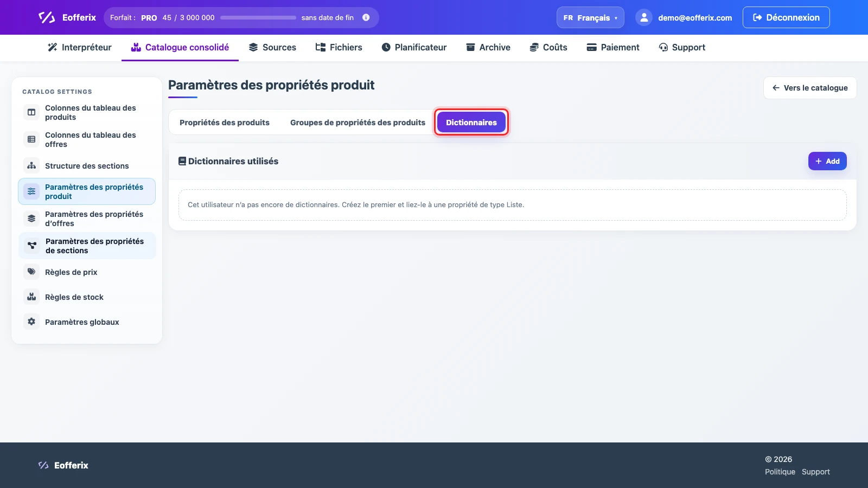Image resolution: width=868 pixels, height=488 pixels.
Task: Click the Sources layers icon
Action: tap(253, 47)
